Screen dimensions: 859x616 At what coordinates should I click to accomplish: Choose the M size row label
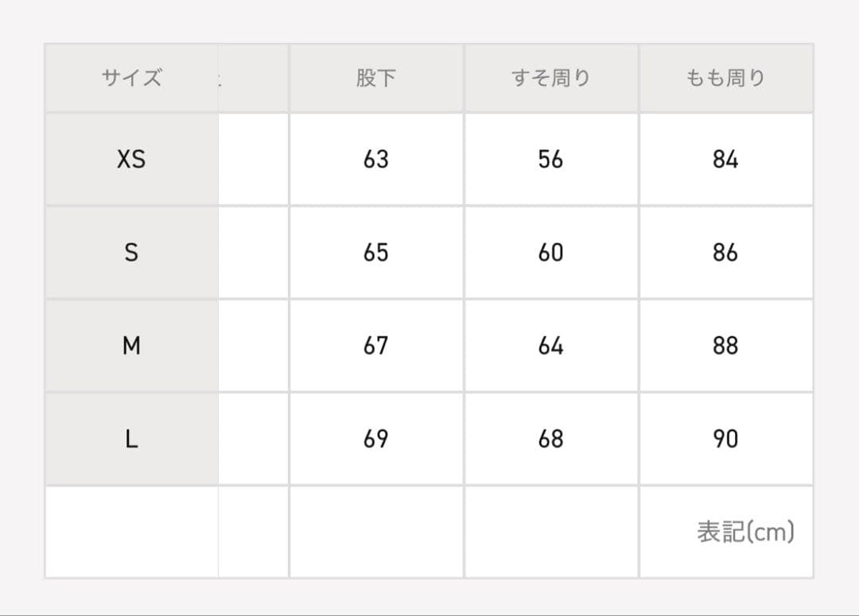click(x=131, y=346)
